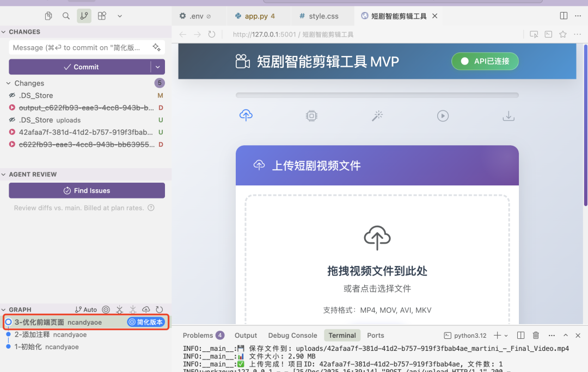This screenshot has width=588, height=372.
Task: Select the modified .DS_Store file row
Action: click(x=86, y=96)
